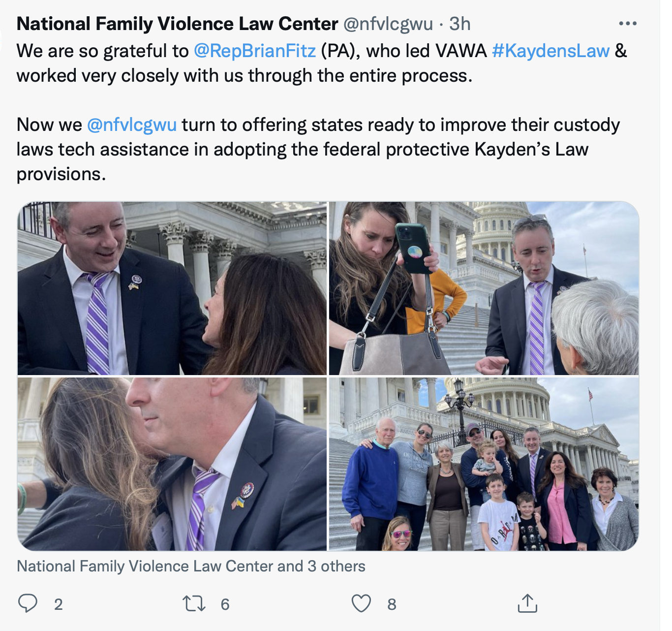Open top-left photo of man in purple tie
The height and width of the screenshot is (631, 672).
point(172,288)
